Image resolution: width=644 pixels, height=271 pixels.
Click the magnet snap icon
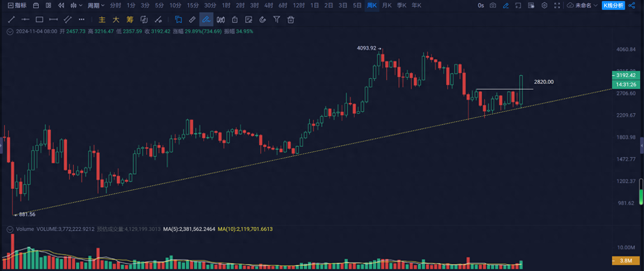coord(263,20)
